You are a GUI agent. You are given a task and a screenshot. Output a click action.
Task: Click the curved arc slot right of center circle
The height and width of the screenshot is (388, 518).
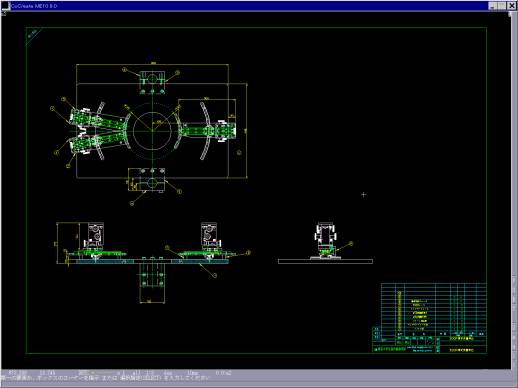tap(206, 130)
